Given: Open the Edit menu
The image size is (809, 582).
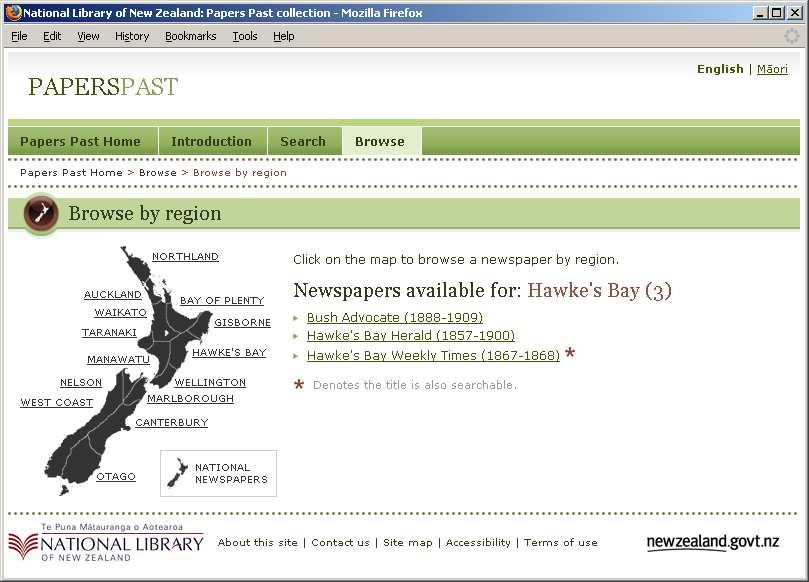Looking at the screenshot, I should pos(52,36).
